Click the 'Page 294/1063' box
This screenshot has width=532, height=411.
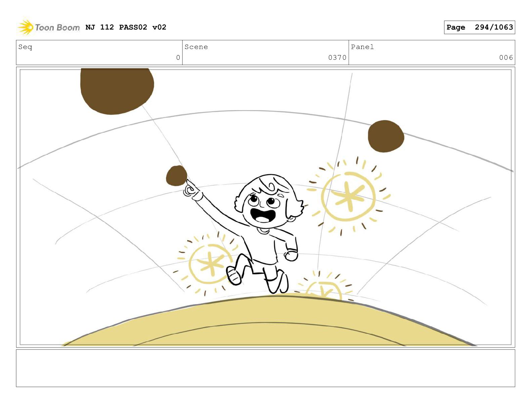[479, 27]
